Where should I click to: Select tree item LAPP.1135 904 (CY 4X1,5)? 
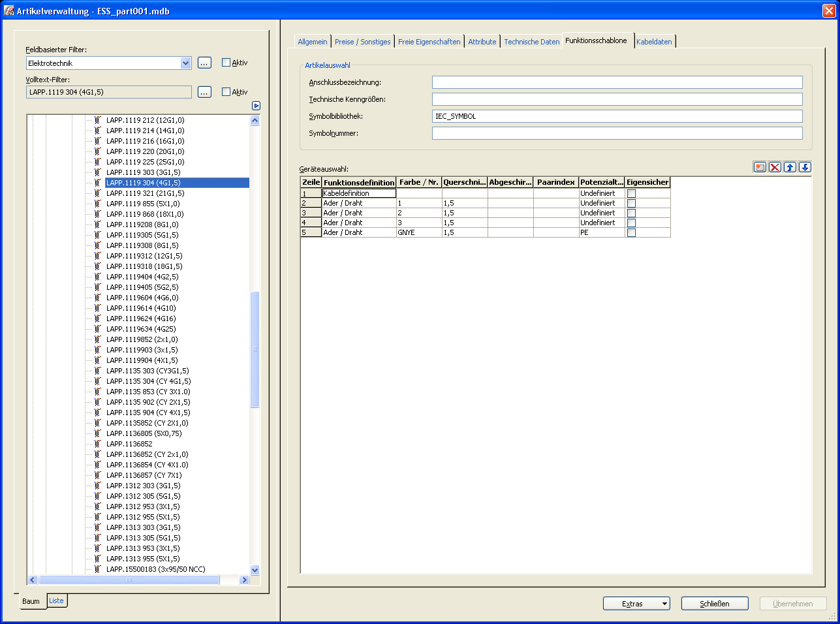click(148, 413)
